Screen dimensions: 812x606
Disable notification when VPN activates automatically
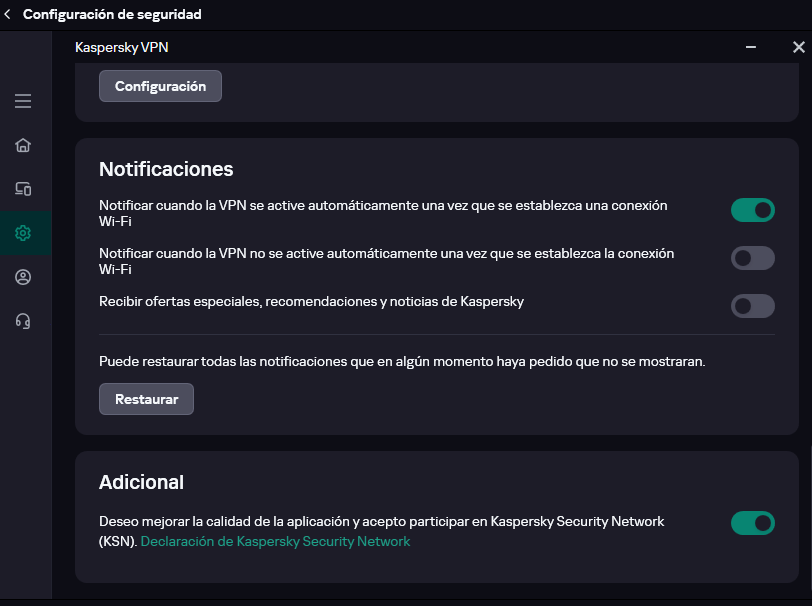point(752,210)
